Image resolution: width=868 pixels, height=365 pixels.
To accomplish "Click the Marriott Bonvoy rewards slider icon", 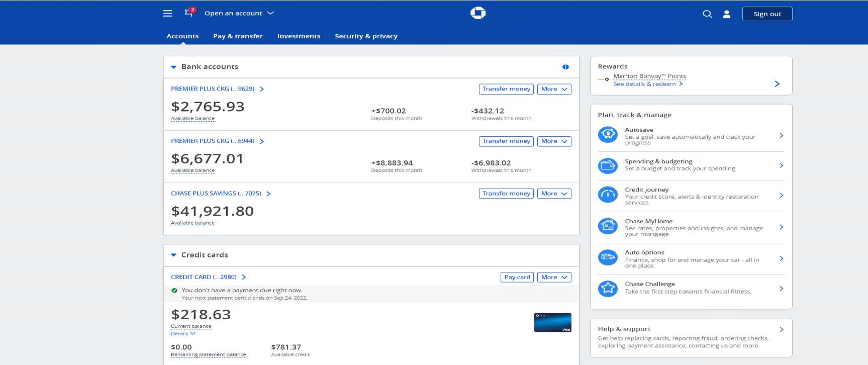I will [604, 79].
